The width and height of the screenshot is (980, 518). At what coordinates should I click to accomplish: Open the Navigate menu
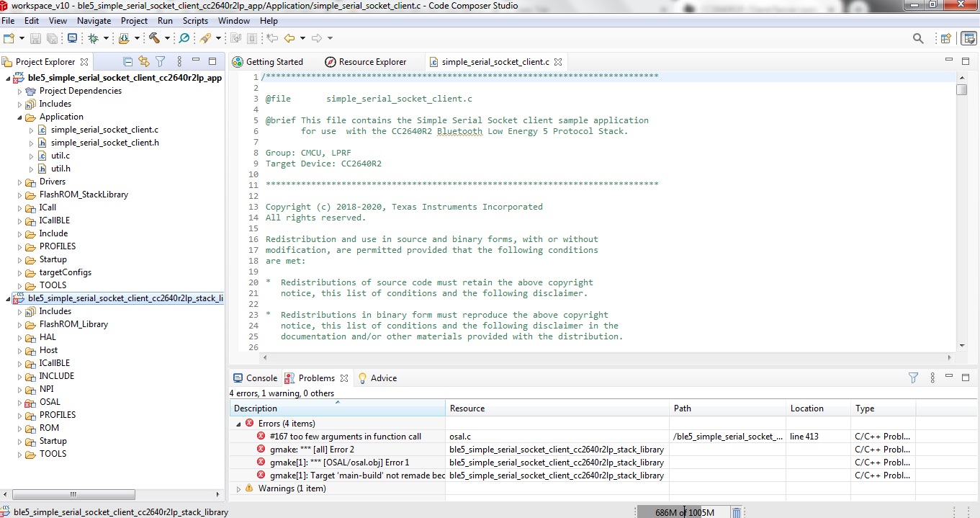[94, 21]
